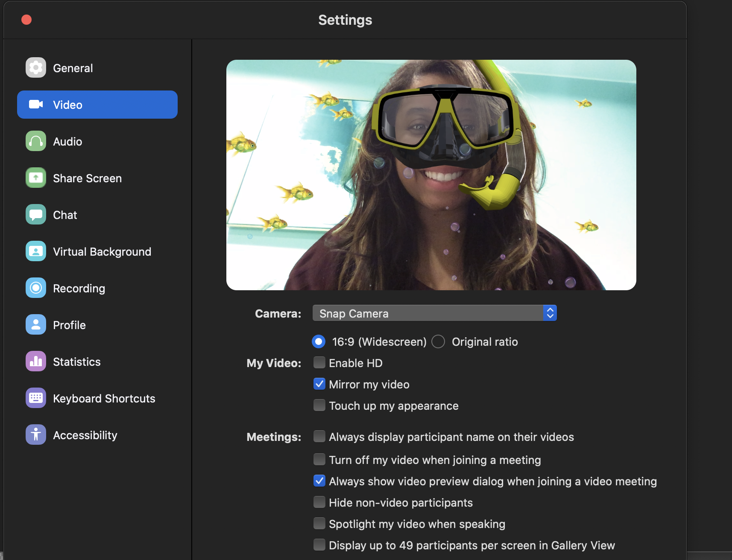
Task: Click the Camera dropdown arrow stepper
Action: point(550,313)
